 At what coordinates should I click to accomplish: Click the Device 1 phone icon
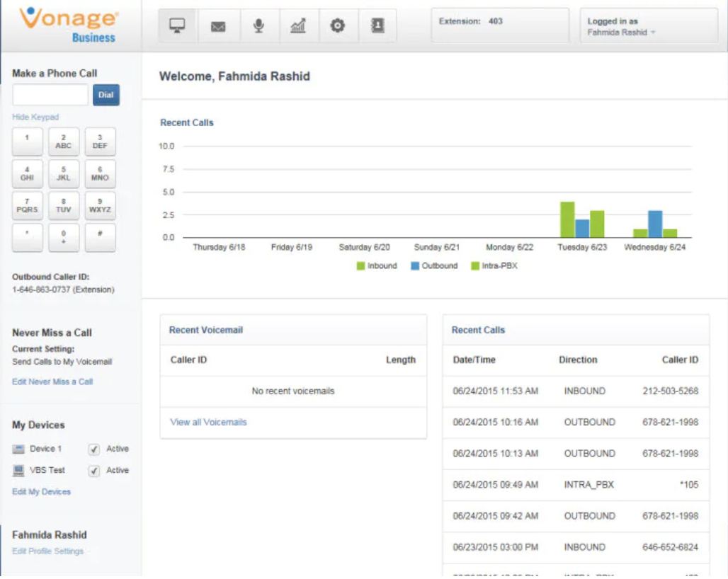pyautogui.click(x=18, y=449)
